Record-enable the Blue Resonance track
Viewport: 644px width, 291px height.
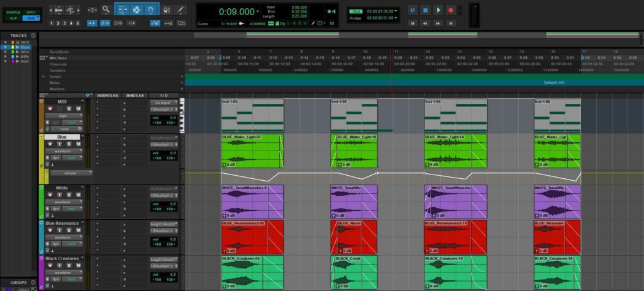point(50,230)
